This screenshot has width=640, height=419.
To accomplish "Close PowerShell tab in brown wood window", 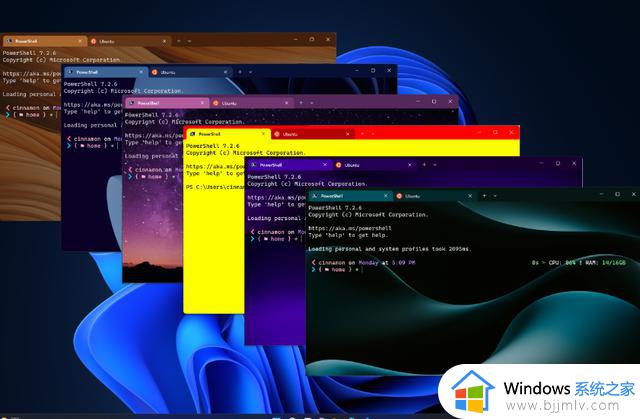I will click(x=80, y=41).
